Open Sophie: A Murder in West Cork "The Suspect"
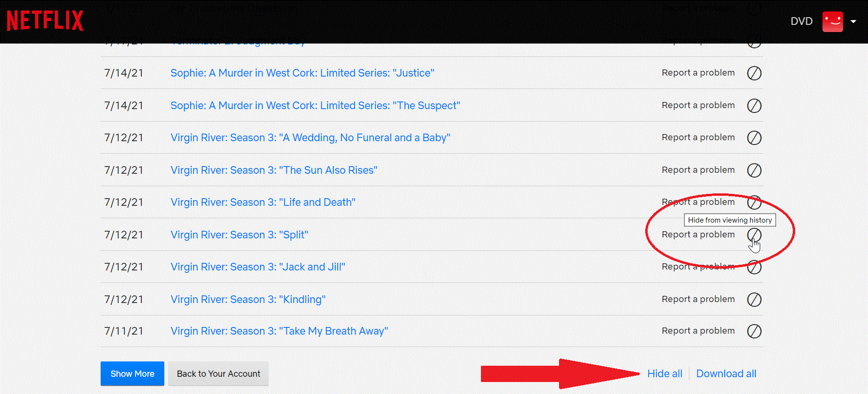The image size is (868, 394). [315, 106]
